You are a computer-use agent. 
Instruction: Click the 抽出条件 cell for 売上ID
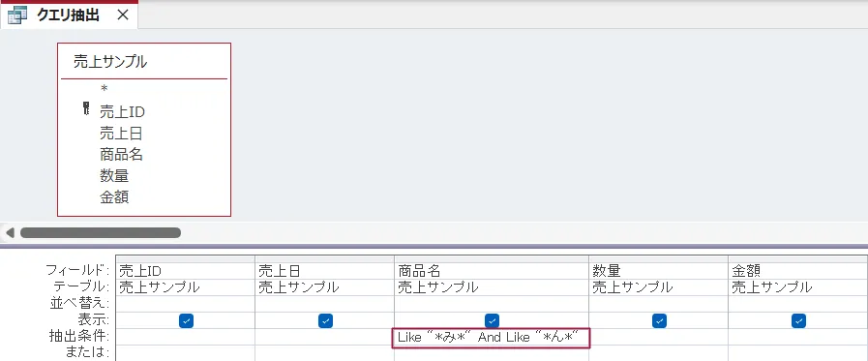pyautogui.click(x=186, y=337)
